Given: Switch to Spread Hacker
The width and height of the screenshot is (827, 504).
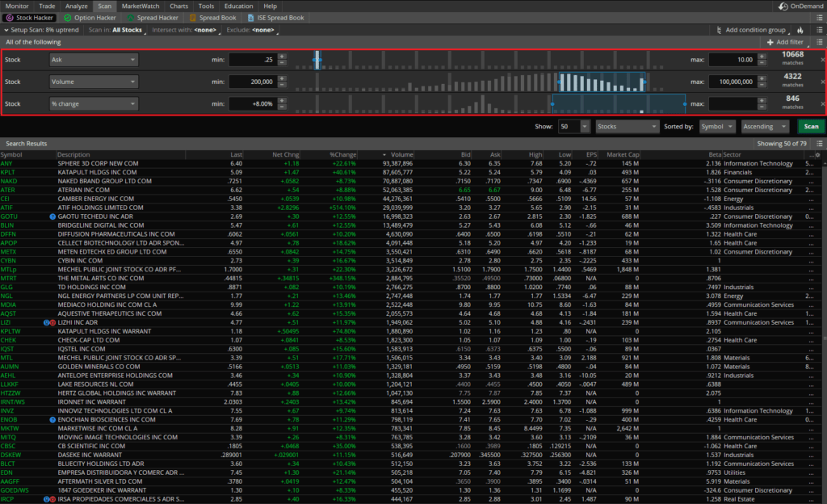Looking at the screenshot, I should tap(154, 17).
